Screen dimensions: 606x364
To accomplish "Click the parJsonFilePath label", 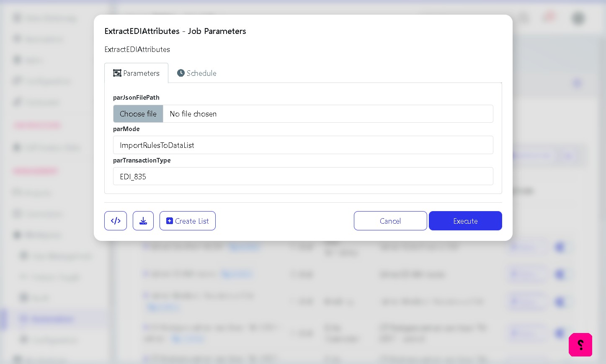I will (136, 97).
